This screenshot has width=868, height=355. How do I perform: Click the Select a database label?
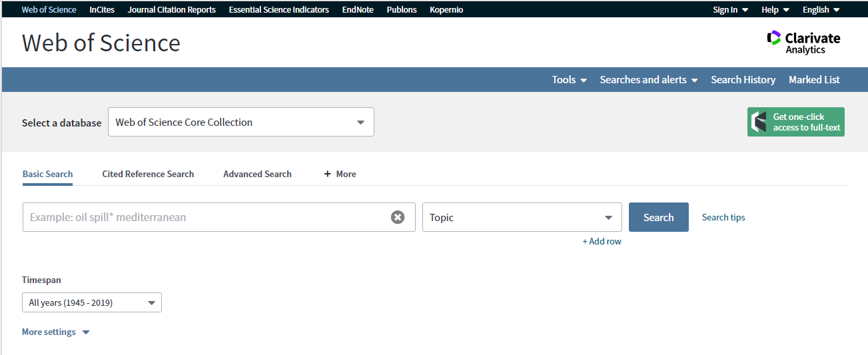(62, 123)
